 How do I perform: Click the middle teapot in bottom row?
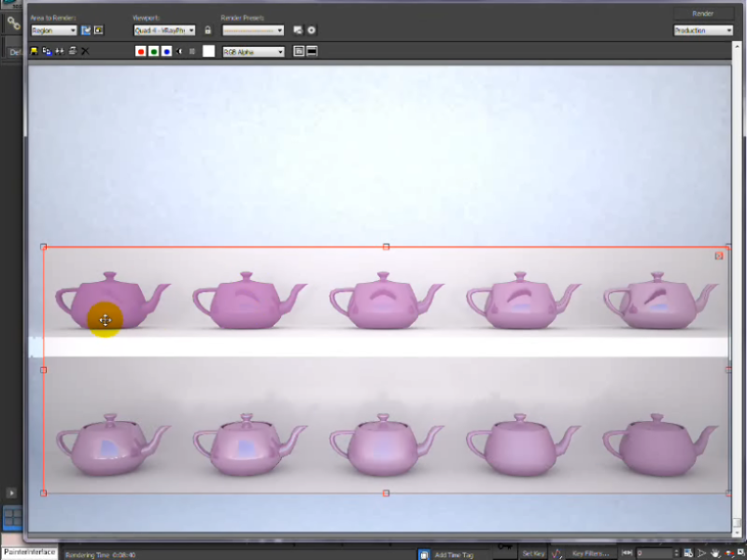pyautogui.click(x=386, y=445)
